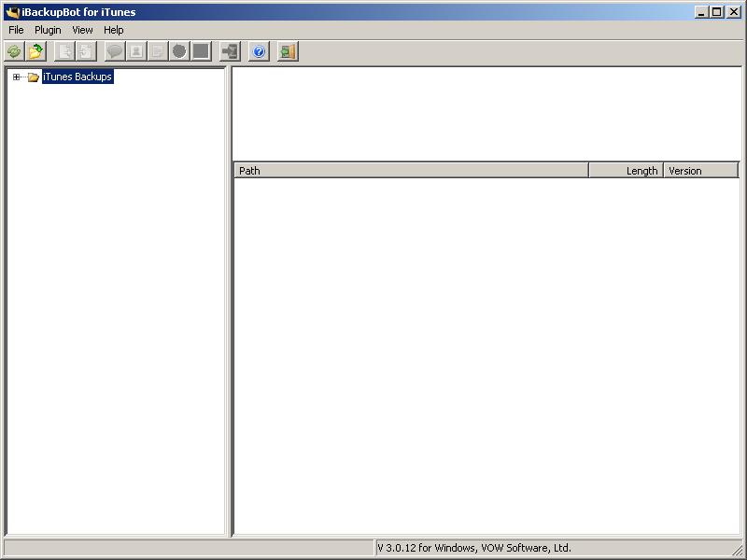This screenshot has height=560, width=747.
Task: Click the resize grip in the status bar corner
Action: click(x=739, y=549)
